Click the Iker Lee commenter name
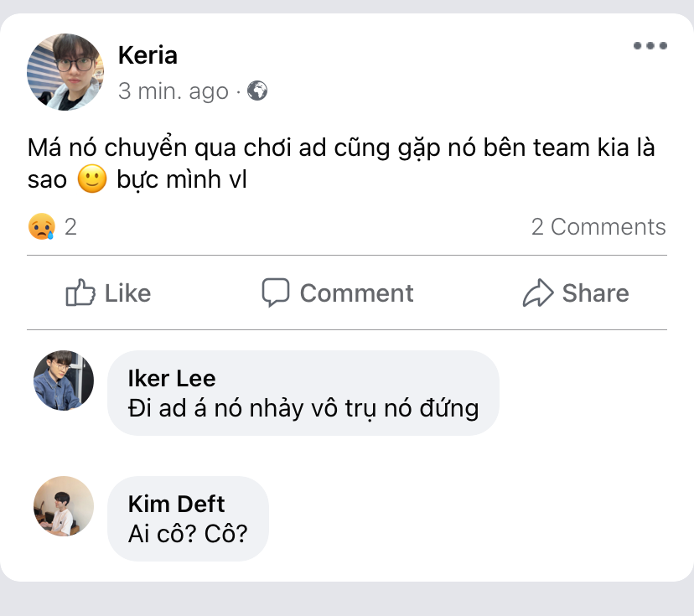The image size is (694, 616). click(172, 379)
